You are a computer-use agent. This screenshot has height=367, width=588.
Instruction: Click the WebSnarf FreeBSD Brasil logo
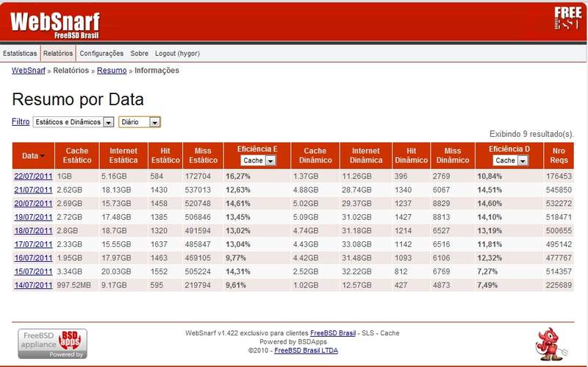54,26
